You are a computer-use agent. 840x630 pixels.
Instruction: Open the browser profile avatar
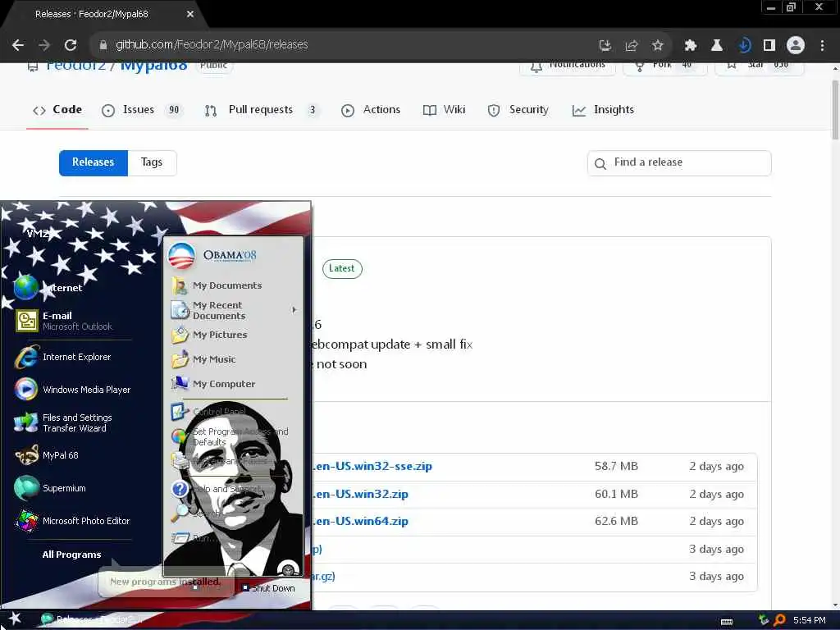point(796,46)
